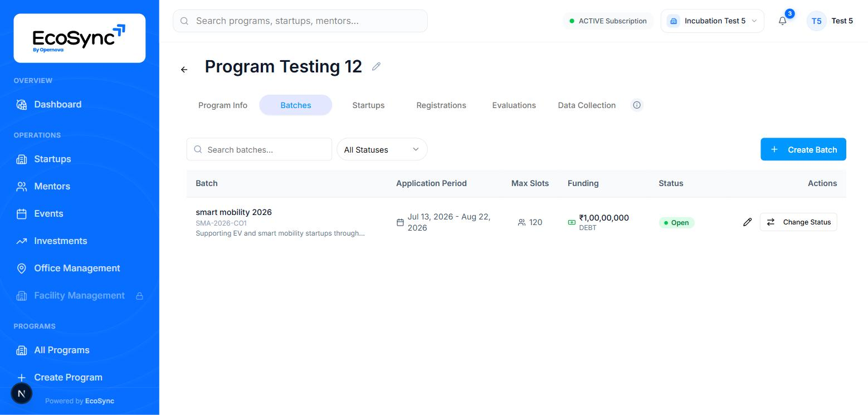This screenshot has width=868, height=415.
Task: Click the plus icon beside Create Program
Action: (x=21, y=378)
